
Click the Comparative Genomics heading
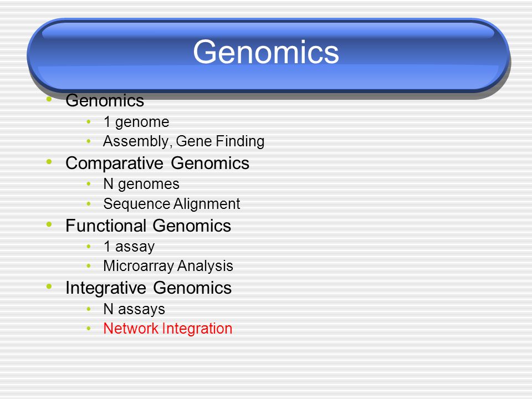click(157, 163)
